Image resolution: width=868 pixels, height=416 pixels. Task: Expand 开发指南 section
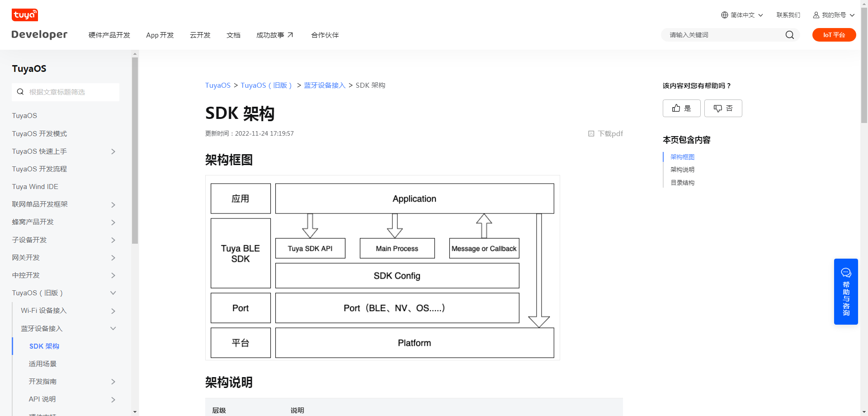113,382
